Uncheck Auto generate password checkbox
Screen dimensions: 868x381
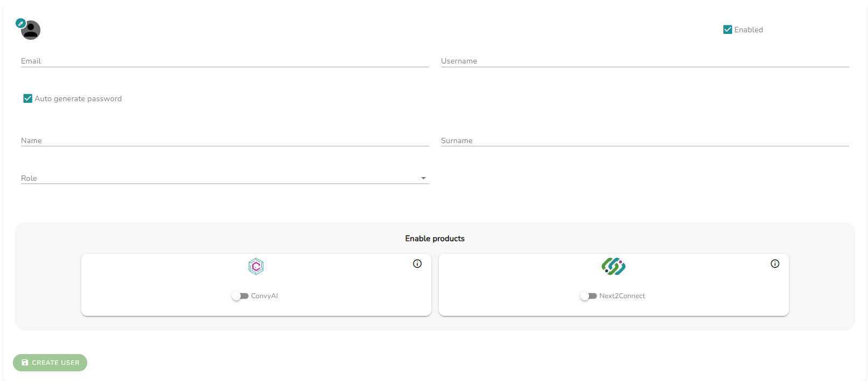(27, 98)
